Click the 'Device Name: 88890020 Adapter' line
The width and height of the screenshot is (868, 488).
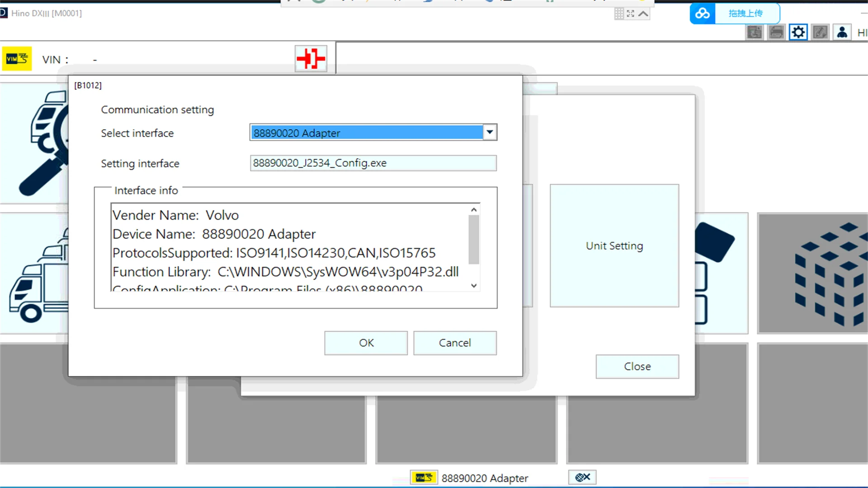click(214, 234)
